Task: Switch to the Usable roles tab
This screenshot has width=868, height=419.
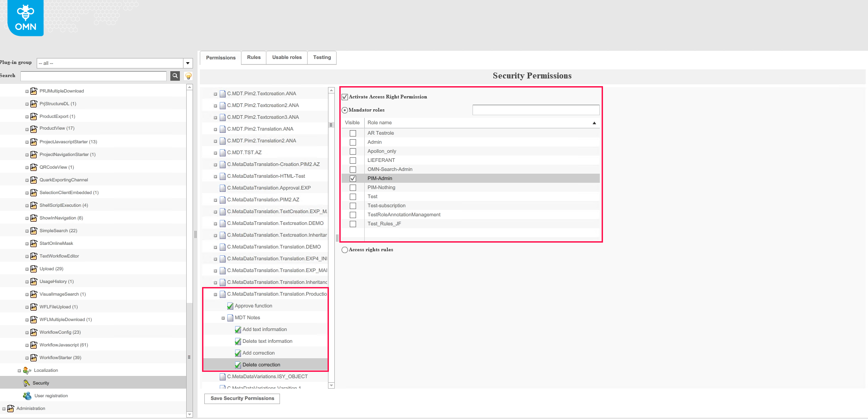Action: click(x=287, y=58)
